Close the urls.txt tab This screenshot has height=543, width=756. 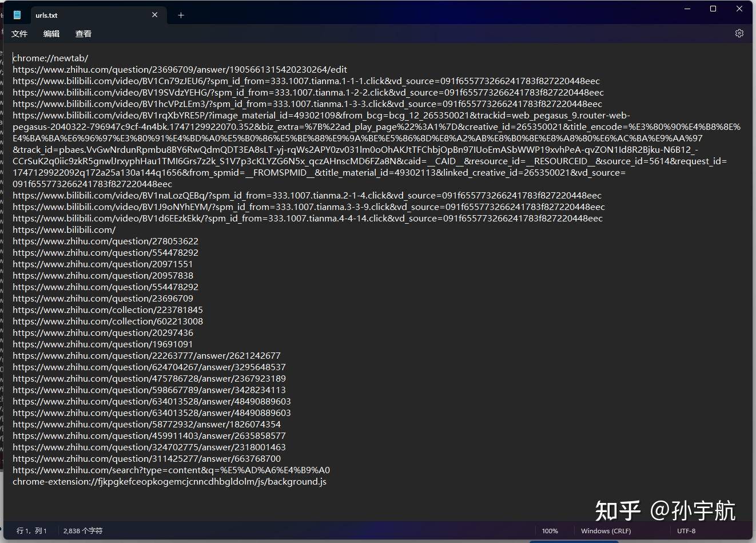pos(155,15)
